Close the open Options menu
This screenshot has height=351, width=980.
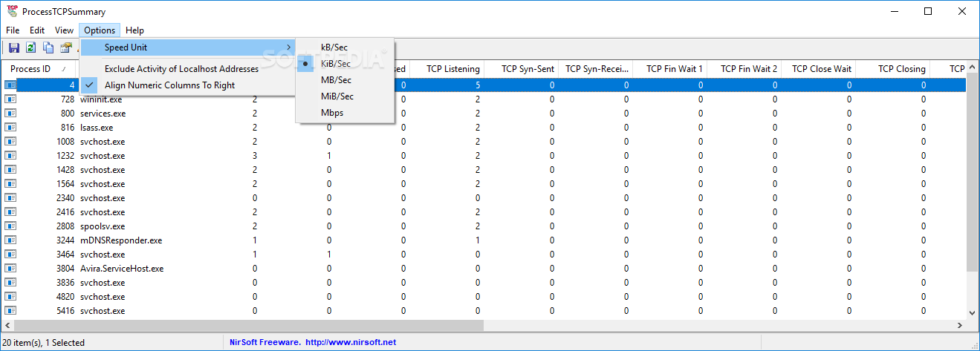[100, 30]
